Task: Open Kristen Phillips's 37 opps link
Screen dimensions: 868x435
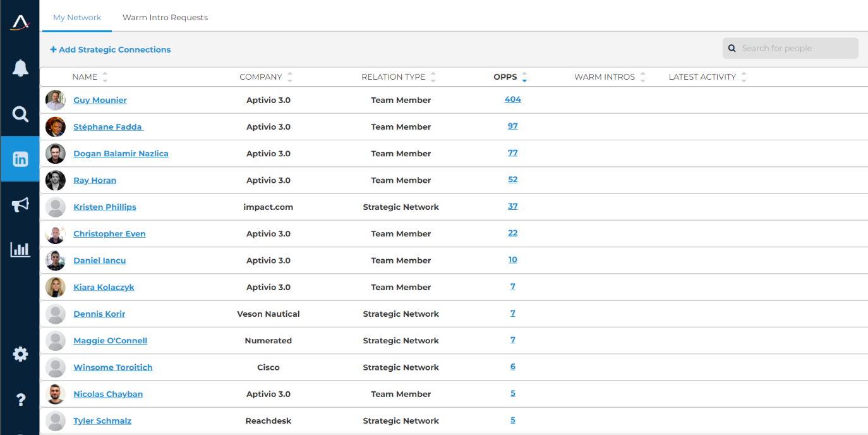Action: pyautogui.click(x=513, y=206)
